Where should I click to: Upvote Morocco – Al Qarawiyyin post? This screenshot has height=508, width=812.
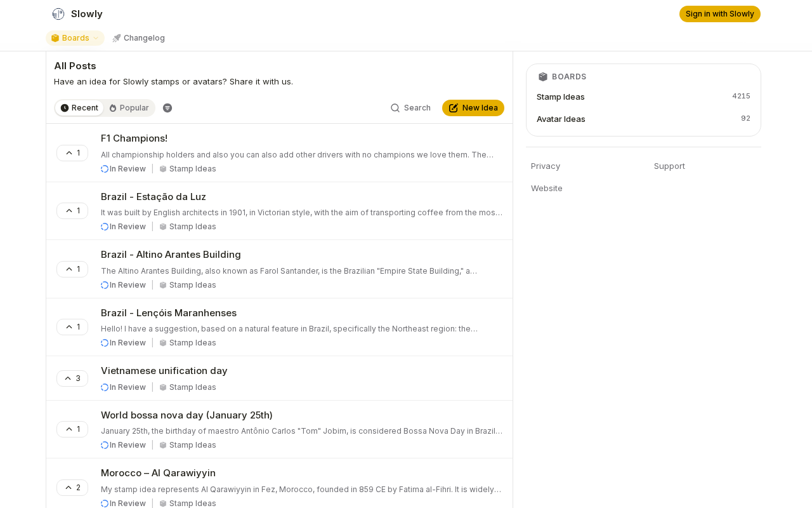(72, 488)
